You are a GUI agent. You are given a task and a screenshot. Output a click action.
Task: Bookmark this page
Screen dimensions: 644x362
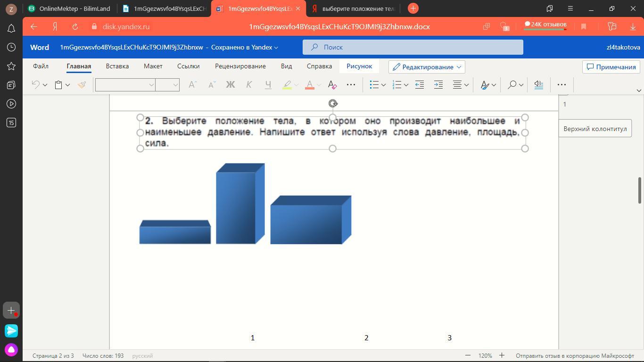(584, 27)
